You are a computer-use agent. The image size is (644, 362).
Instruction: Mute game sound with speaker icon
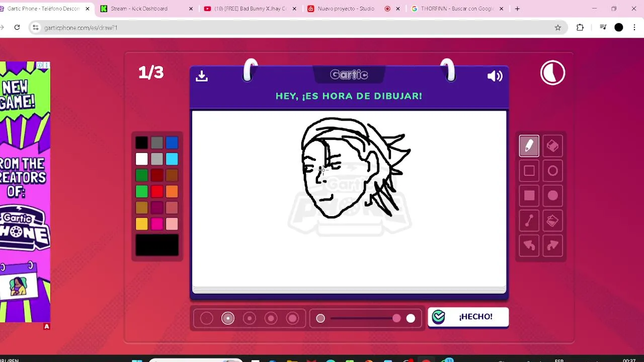495,76
